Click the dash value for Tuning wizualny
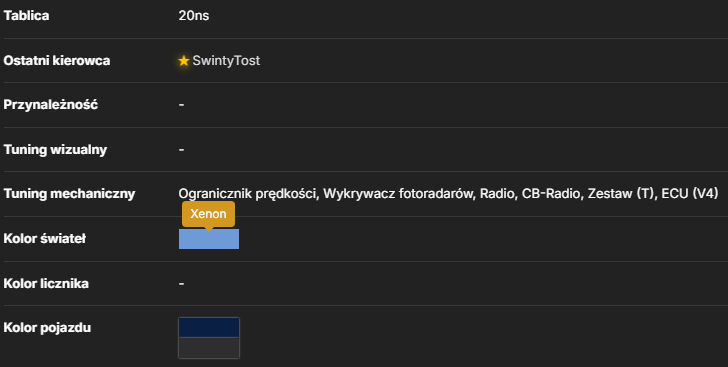 182,150
